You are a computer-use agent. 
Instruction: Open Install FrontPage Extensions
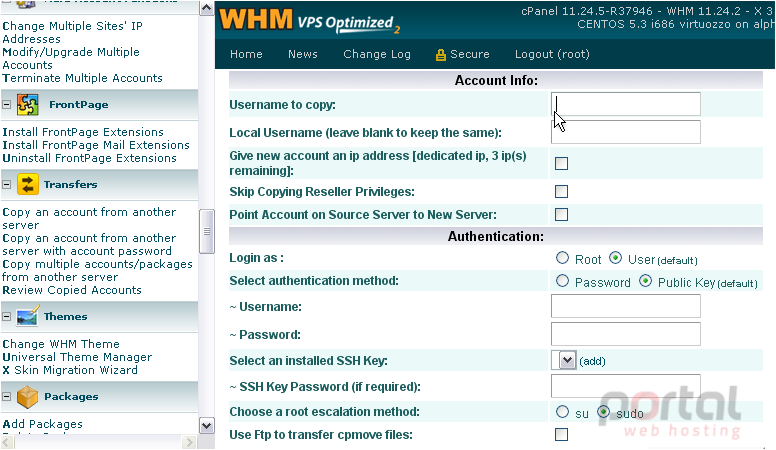pyautogui.click(x=83, y=132)
